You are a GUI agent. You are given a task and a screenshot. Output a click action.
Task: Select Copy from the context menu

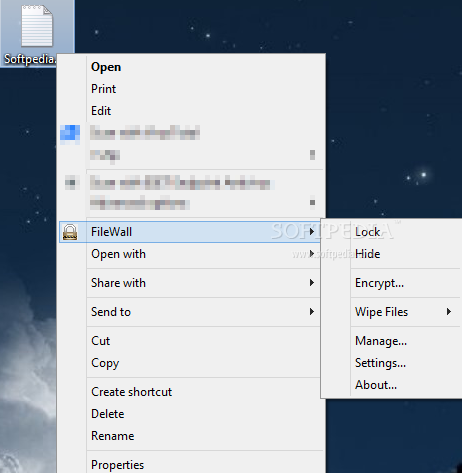click(190, 363)
